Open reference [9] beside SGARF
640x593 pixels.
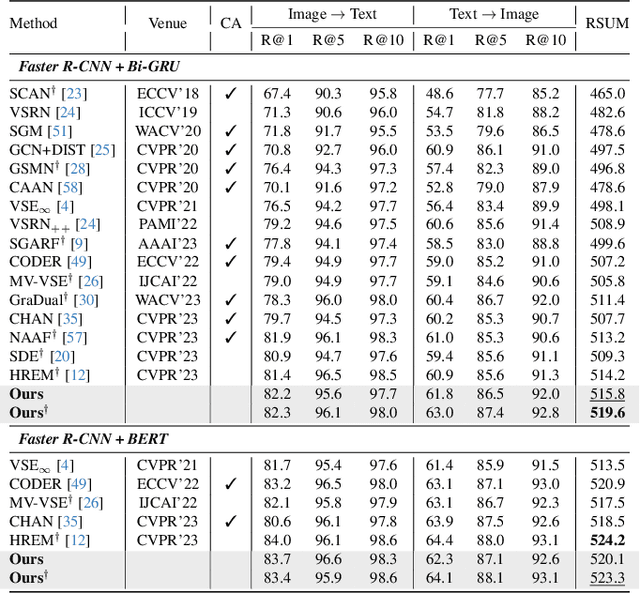click(79, 243)
